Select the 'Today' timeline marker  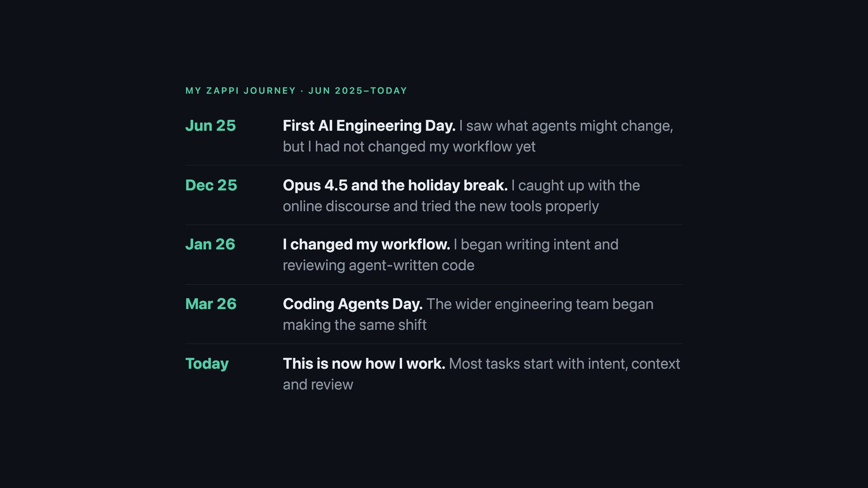click(x=207, y=364)
